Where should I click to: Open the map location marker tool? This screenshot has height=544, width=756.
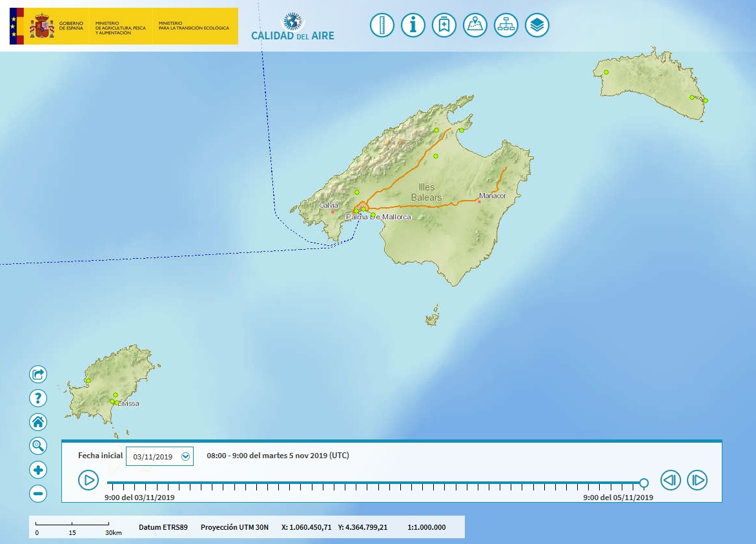(x=475, y=26)
